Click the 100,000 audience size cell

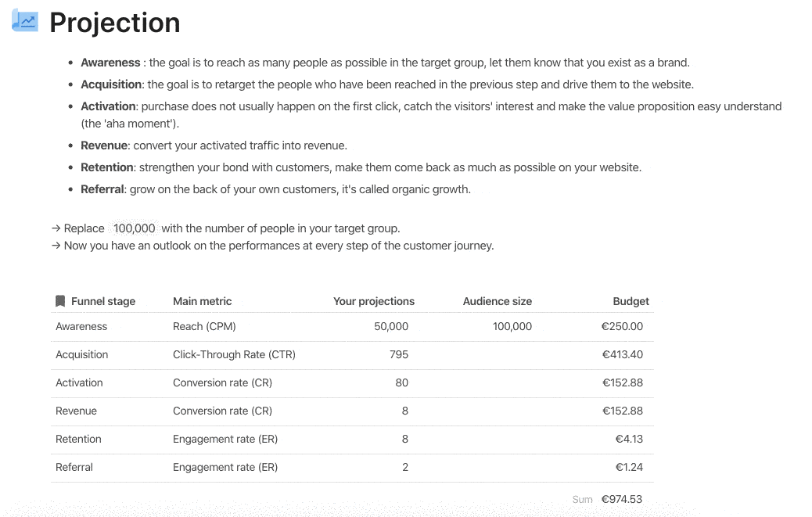coord(512,326)
